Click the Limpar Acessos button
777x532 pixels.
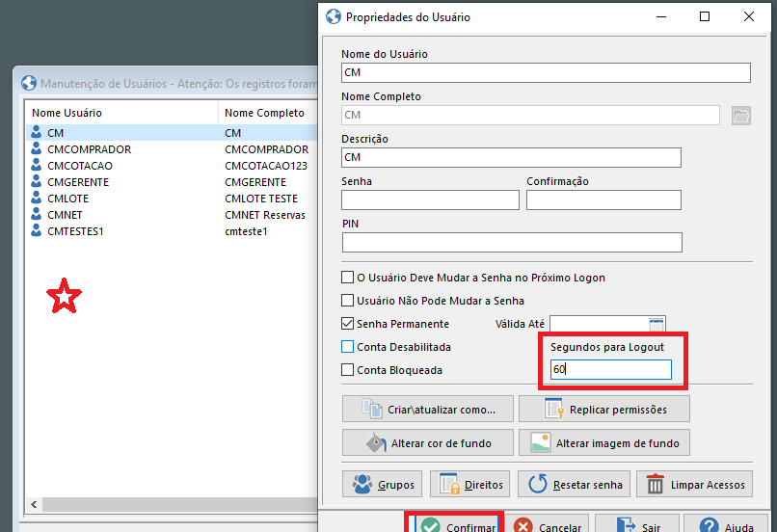point(694,484)
